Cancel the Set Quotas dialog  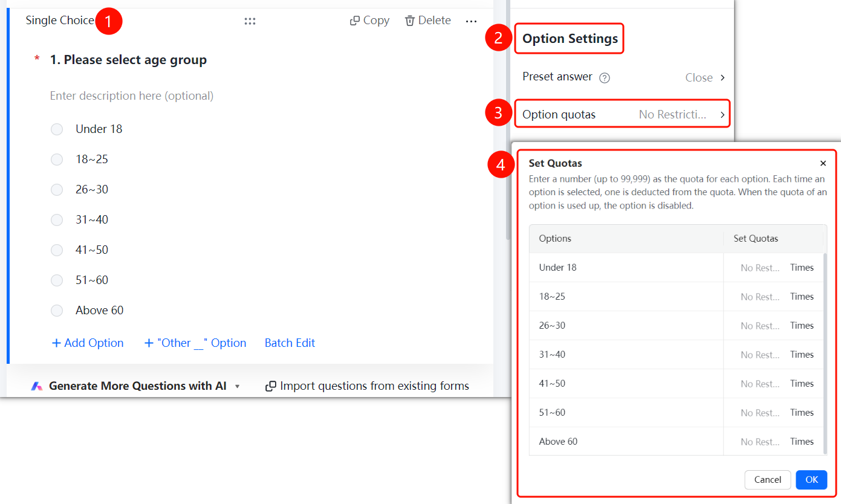(x=768, y=479)
